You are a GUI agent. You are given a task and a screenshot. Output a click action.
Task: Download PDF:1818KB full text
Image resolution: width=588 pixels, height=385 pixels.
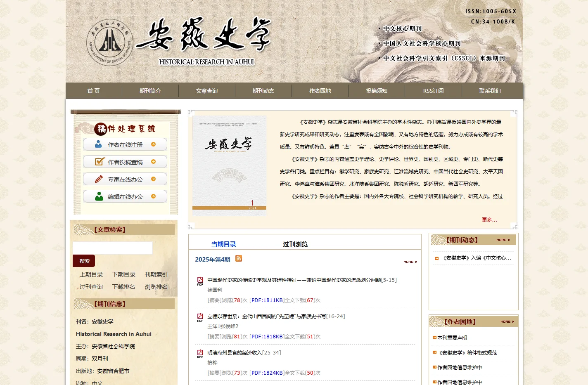click(267, 337)
